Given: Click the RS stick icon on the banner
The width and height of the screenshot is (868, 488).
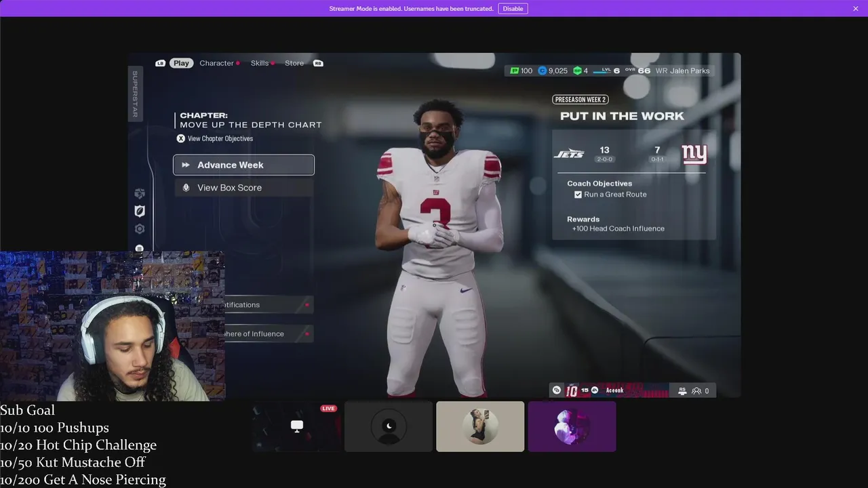Looking at the screenshot, I should click(x=682, y=391).
